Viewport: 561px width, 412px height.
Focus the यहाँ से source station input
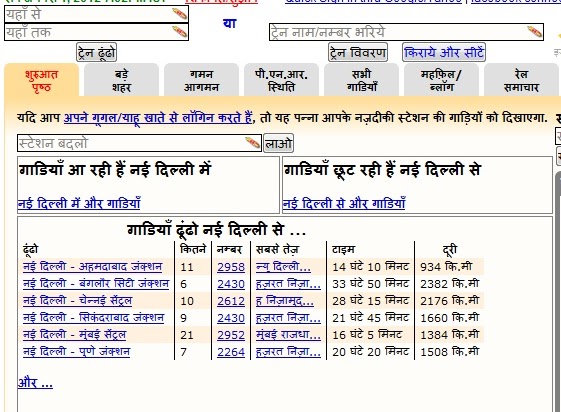click(x=96, y=14)
